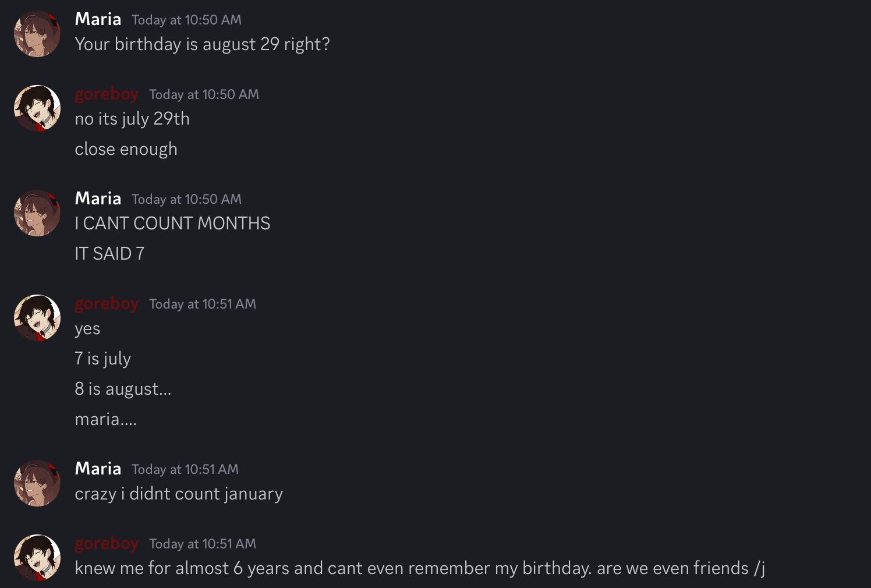Open Maria's avatar next to 'I CANT COUNT MONTHS'
The image size is (871, 588).
[x=37, y=213]
